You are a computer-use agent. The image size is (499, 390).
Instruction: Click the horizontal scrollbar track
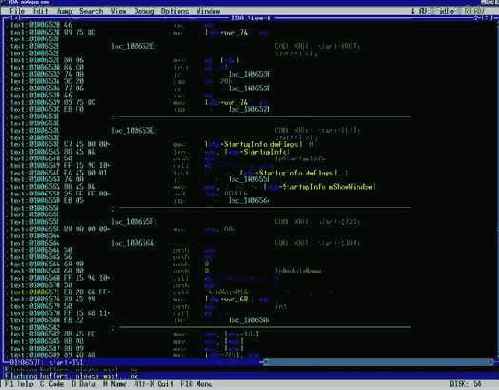377,362
